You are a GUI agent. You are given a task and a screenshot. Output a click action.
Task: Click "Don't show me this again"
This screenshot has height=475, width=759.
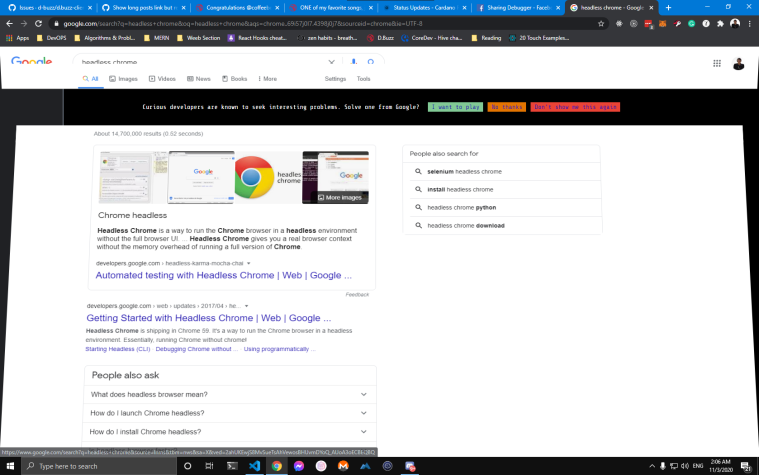[575, 107]
